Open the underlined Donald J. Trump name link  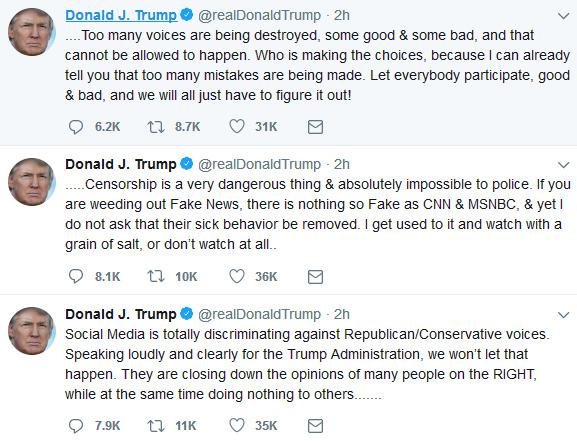(x=121, y=15)
